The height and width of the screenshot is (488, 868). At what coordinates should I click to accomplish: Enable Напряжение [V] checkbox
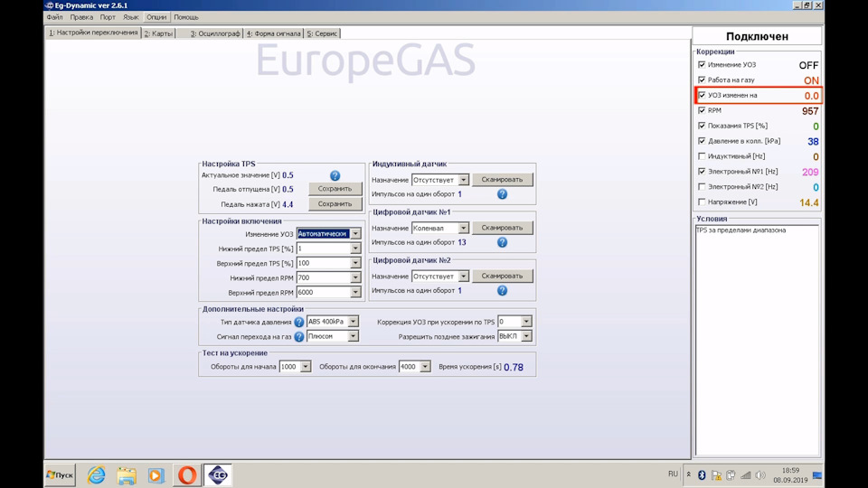[x=702, y=202]
